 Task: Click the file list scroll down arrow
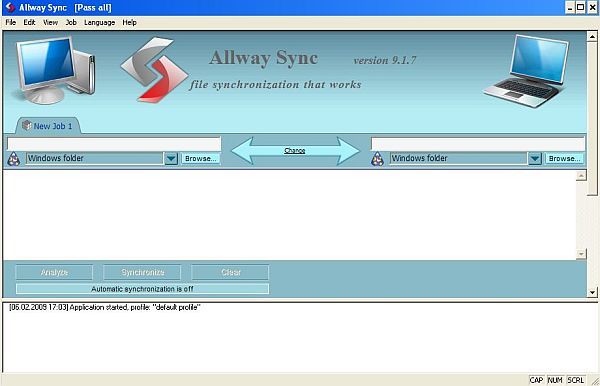[581, 254]
